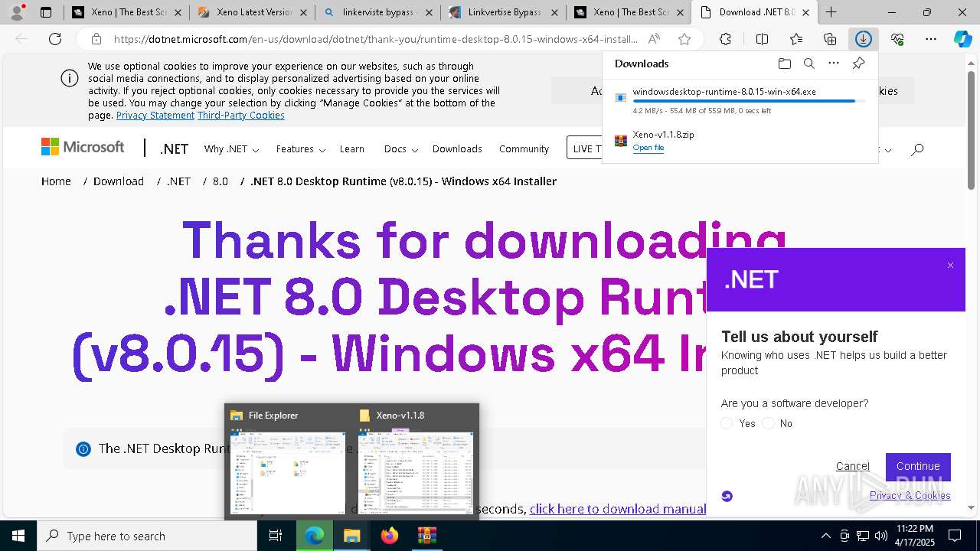Open Windows Start menu
The height and width of the screenshot is (551, 980).
coord(18,536)
